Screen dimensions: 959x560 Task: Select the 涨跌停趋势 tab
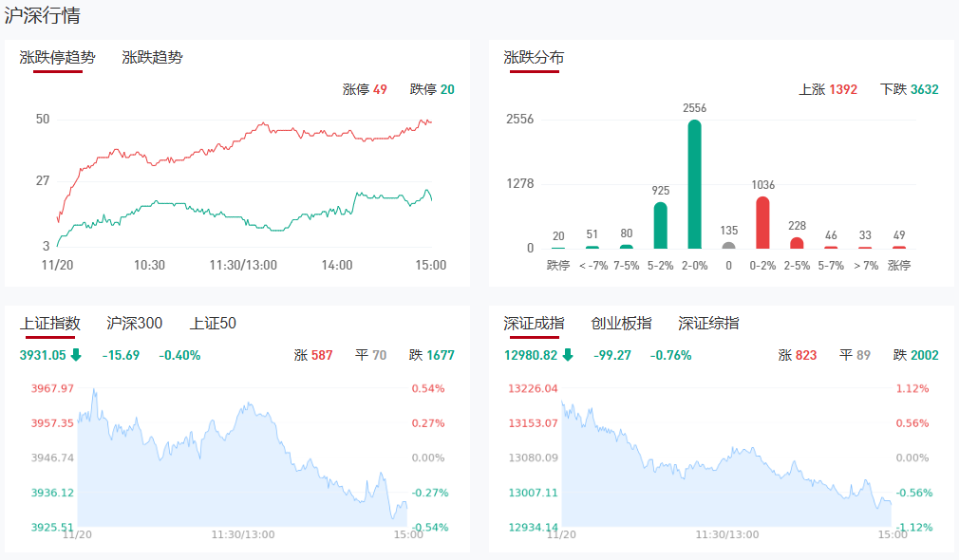pyautogui.click(x=58, y=57)
